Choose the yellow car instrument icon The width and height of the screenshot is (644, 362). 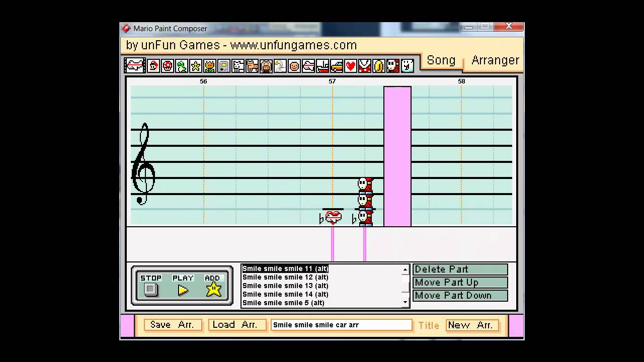click(337, 66)
